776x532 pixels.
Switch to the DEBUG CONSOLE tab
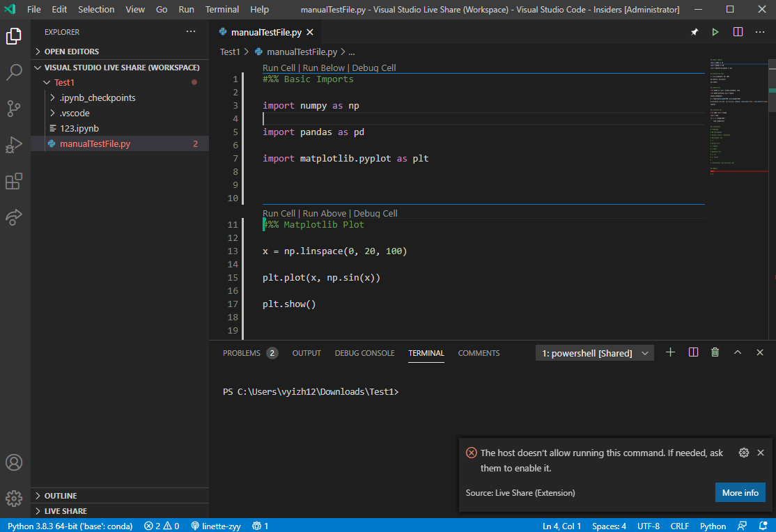364,352
